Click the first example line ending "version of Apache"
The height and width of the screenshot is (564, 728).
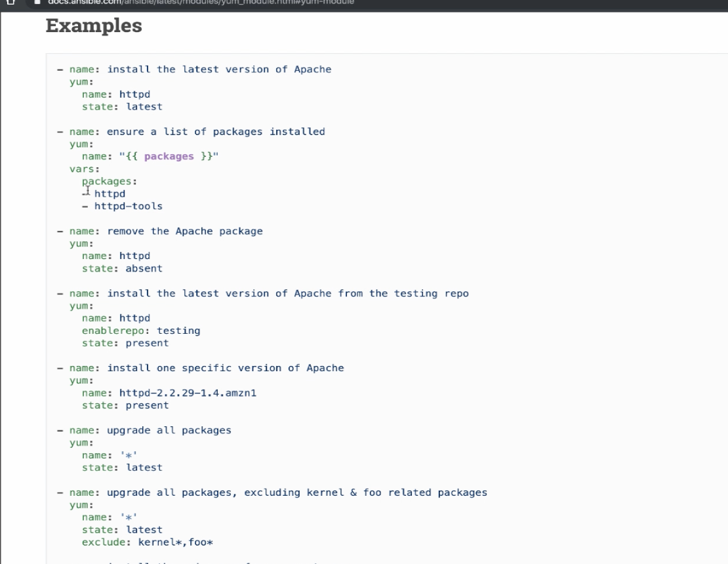click(194, 69)
